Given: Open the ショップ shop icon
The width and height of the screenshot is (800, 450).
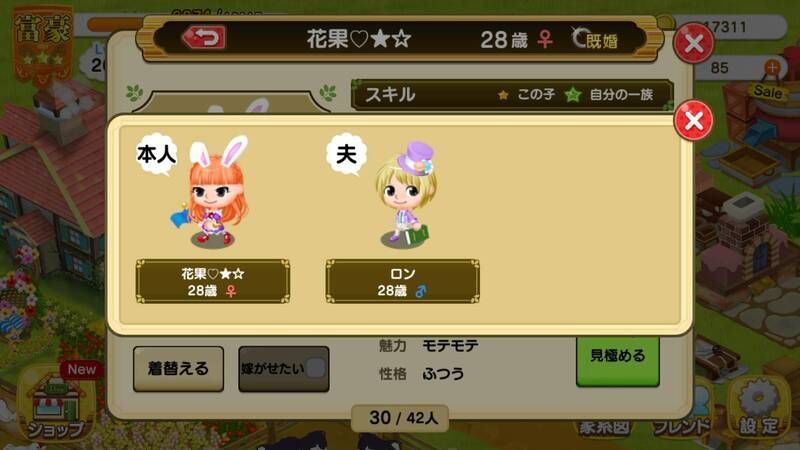Looking at the screenshot, I should point(55,408).
